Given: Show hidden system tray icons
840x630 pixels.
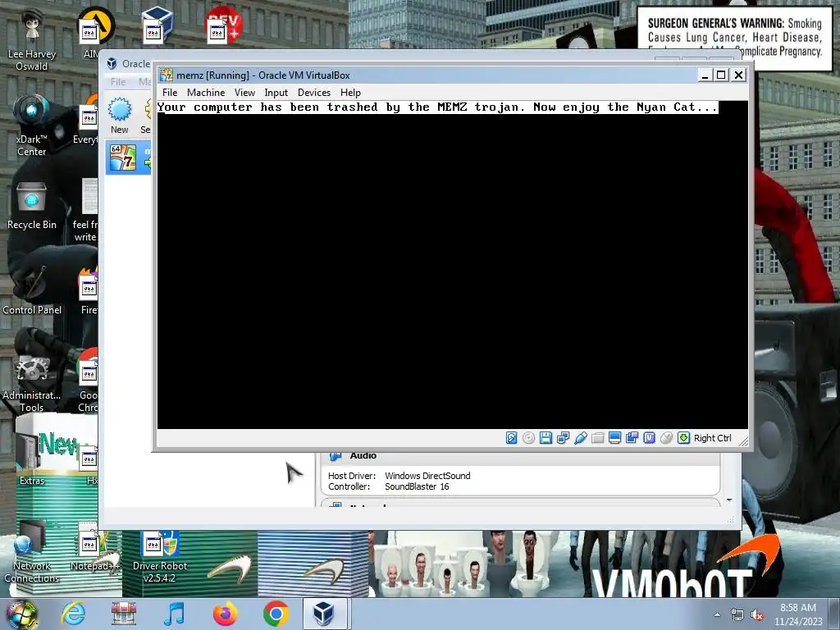Looking at the screenshot, I should click(x=717, y=615).
